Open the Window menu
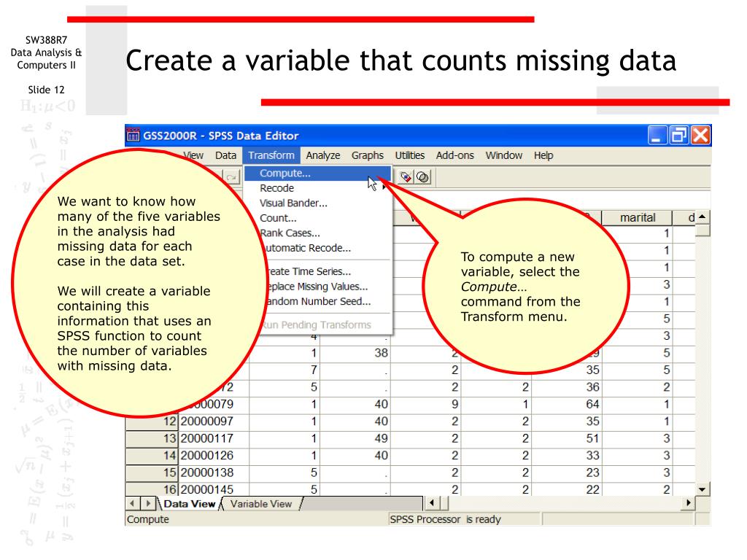This screenshot has height=560, width=747. point(504,155)
